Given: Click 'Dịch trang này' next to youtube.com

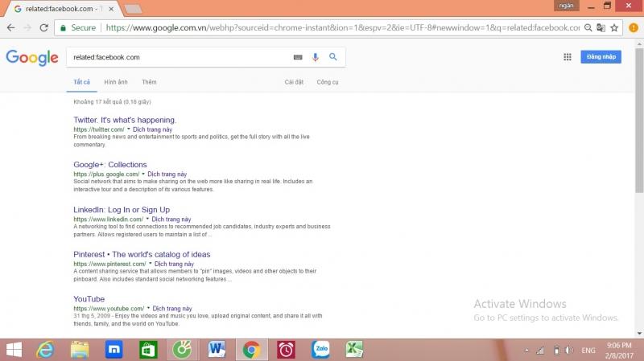Looking at the screenshot, I should 172,309.
